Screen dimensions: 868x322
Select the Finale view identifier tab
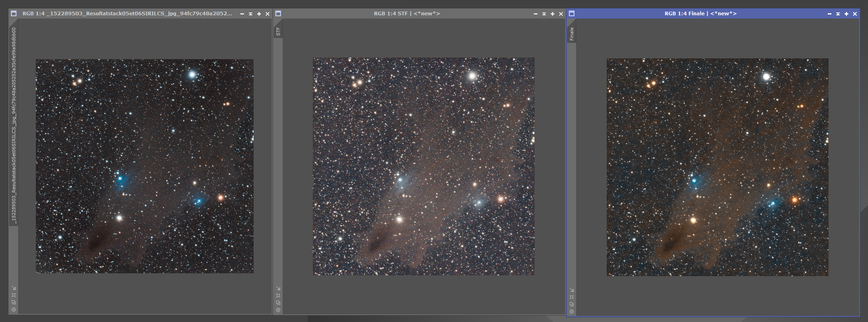point(572,34)
